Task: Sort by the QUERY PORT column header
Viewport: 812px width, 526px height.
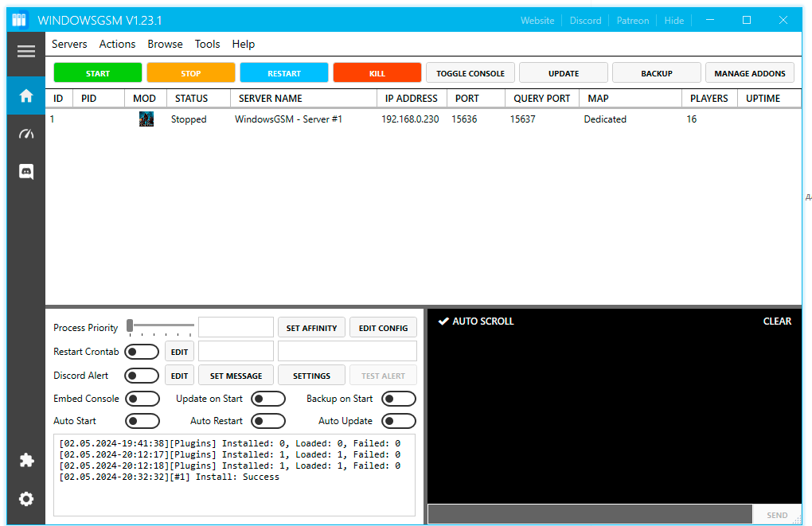Action: tap(541, 99)
